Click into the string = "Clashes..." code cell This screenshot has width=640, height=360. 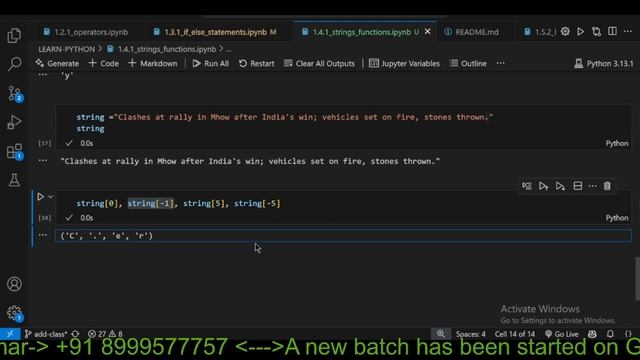click(x=343, y=122)
